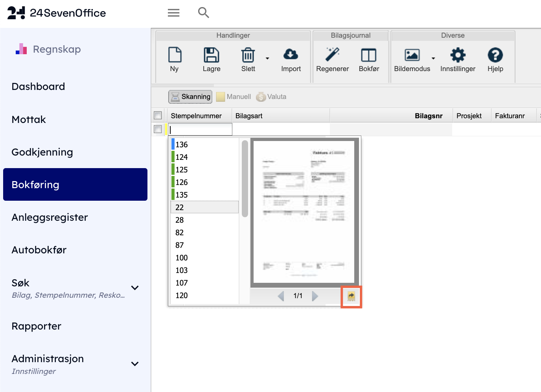The height and width of the screenshot is (392, 541).
Task: Expand the Administrasjon section chevron
Action: [x=135, y=364]
